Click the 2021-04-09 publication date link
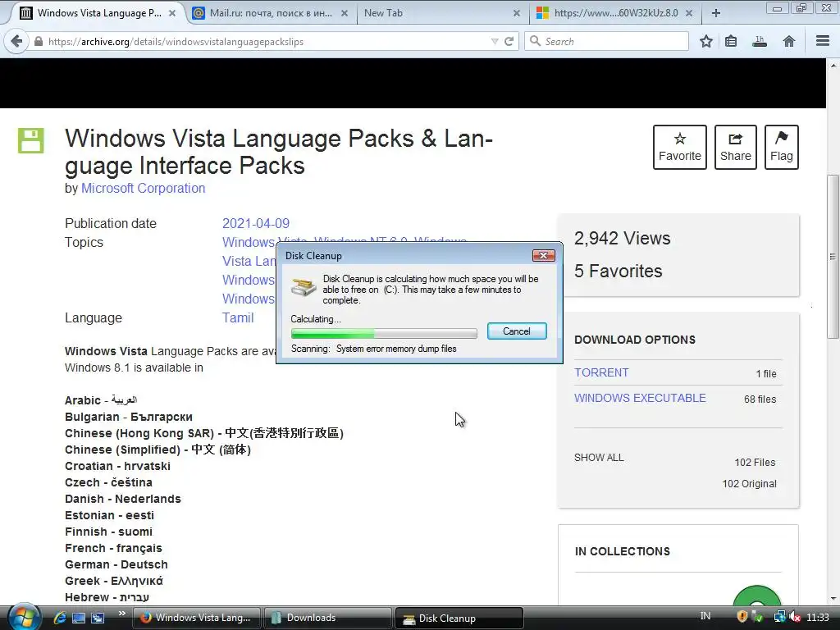The width and height of the screenshot is (840, 630). pos(256,223)
